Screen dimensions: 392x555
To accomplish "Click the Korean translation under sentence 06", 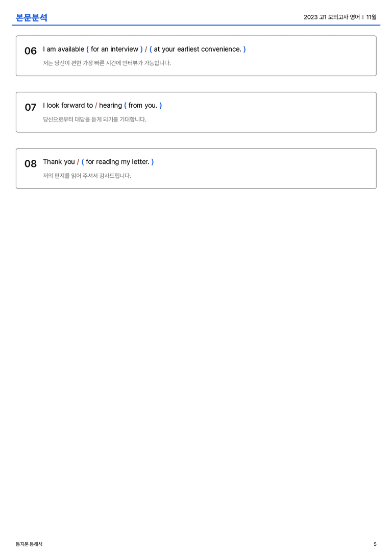I will click(107, 63).
